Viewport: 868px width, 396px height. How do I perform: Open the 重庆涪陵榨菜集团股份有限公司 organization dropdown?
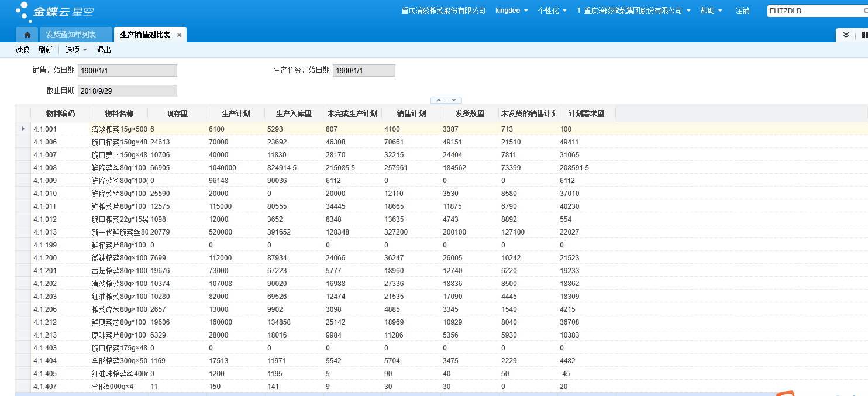(633, 11)
